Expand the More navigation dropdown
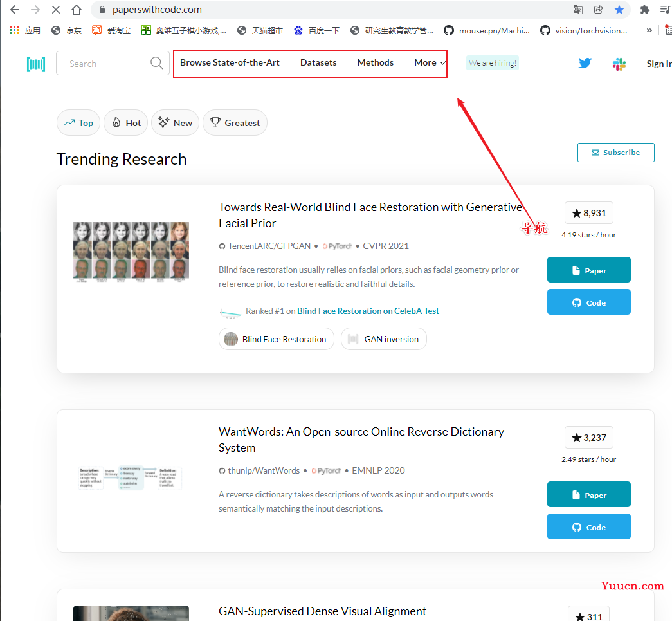This screenshot has height=621, width=672. pos(430,62)
